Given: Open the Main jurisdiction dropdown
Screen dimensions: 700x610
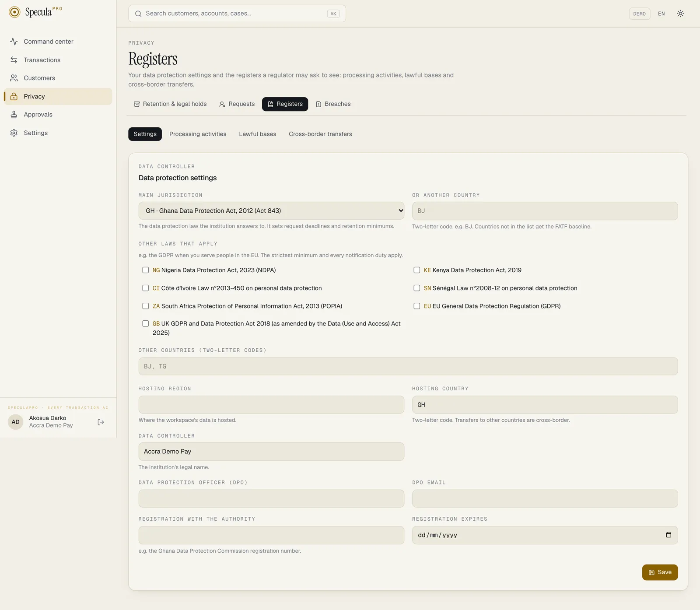Looking at the screenshot, I should (x=271, y=210).
